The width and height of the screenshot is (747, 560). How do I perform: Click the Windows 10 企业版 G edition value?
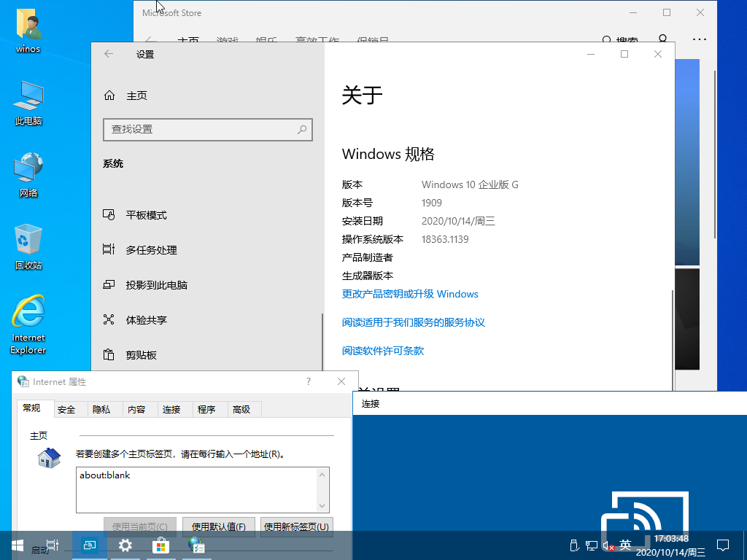470,184
